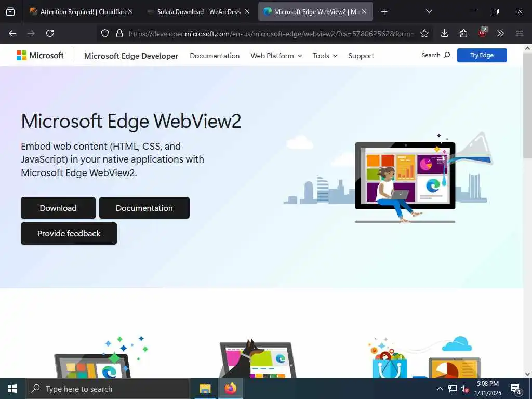Image resolution: width=532 pixels, height=399 pixels.
Task: Click the hero illustration of woman with laptop
Action: click(x=388, y=178)
